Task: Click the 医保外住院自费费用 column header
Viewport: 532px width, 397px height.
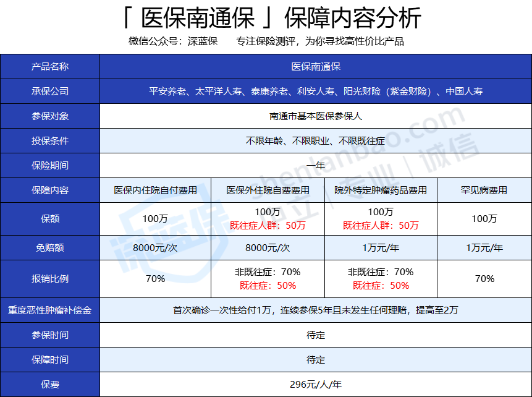Action: [268, 190]
